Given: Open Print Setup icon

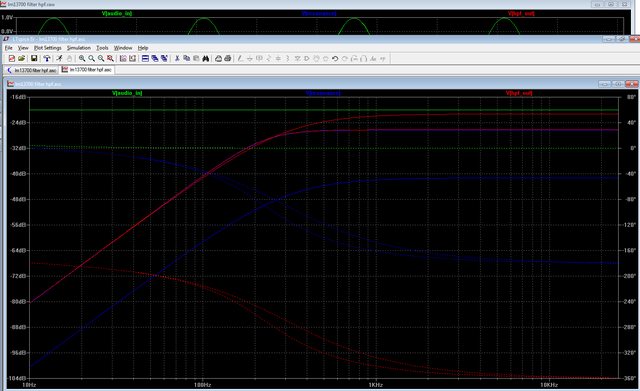Looking at the screenshot, I should [218, 58].
